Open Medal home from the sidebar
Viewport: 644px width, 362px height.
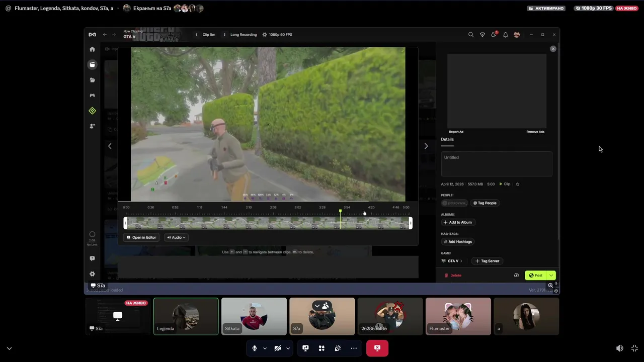click(92, 49)
